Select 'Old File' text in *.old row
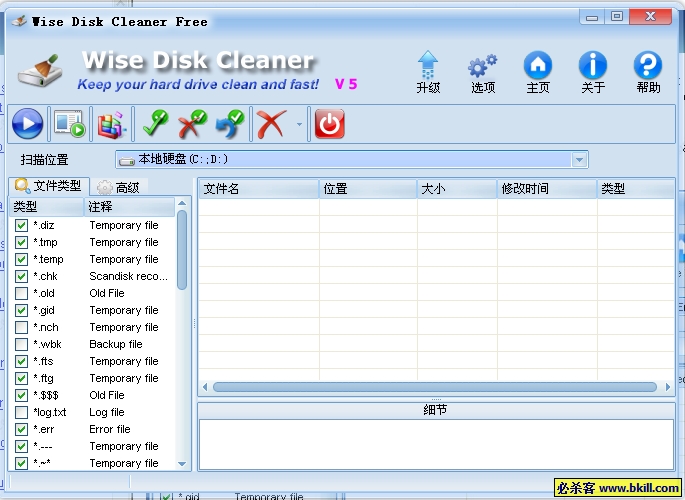 click(107, 293)
